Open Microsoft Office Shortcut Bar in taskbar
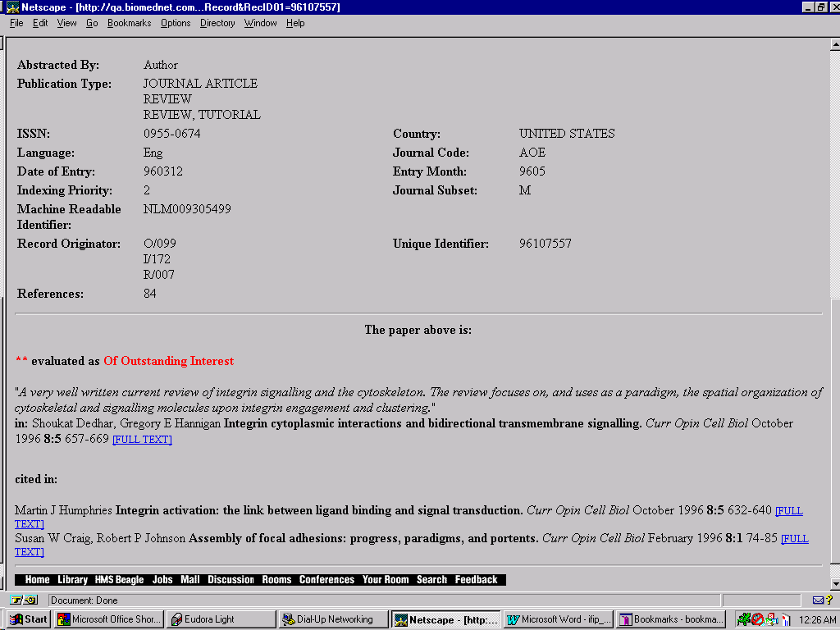840x630 pixels. tap(108, 619)
